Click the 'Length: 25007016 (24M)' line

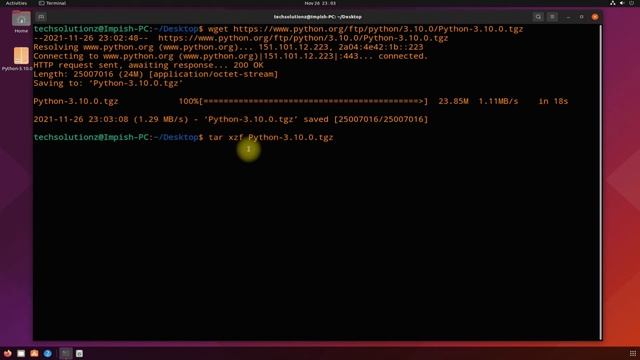point(156,74)
